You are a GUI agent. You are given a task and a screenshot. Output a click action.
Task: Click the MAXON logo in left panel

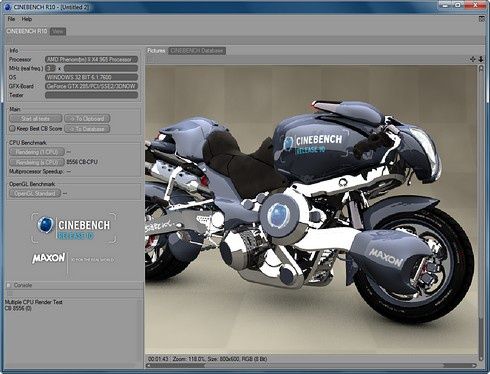[49, 258]
